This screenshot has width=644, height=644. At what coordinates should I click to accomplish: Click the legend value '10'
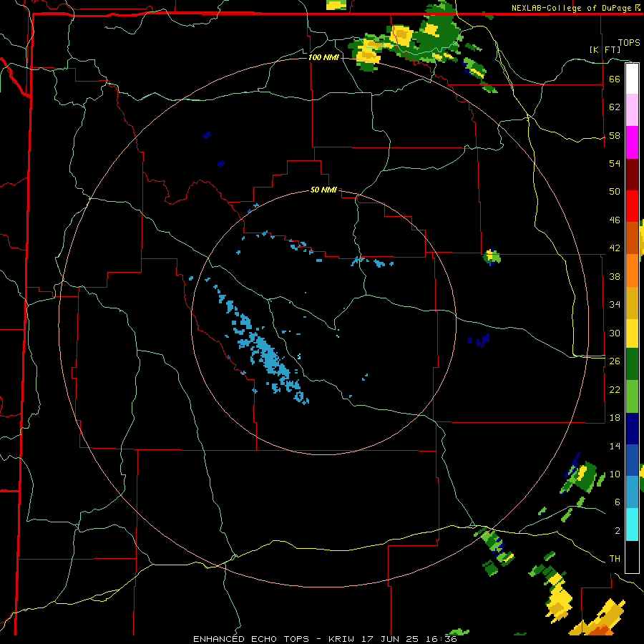point(615,474)
